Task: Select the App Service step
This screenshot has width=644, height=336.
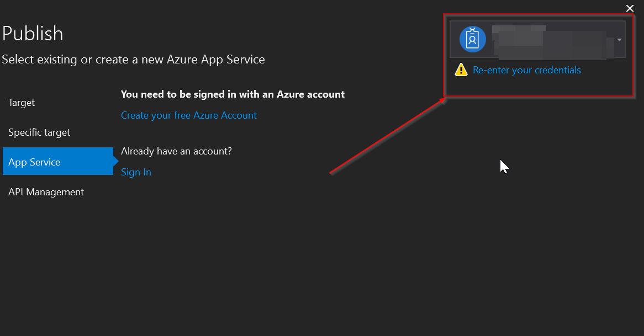Action: pos(58,161)
